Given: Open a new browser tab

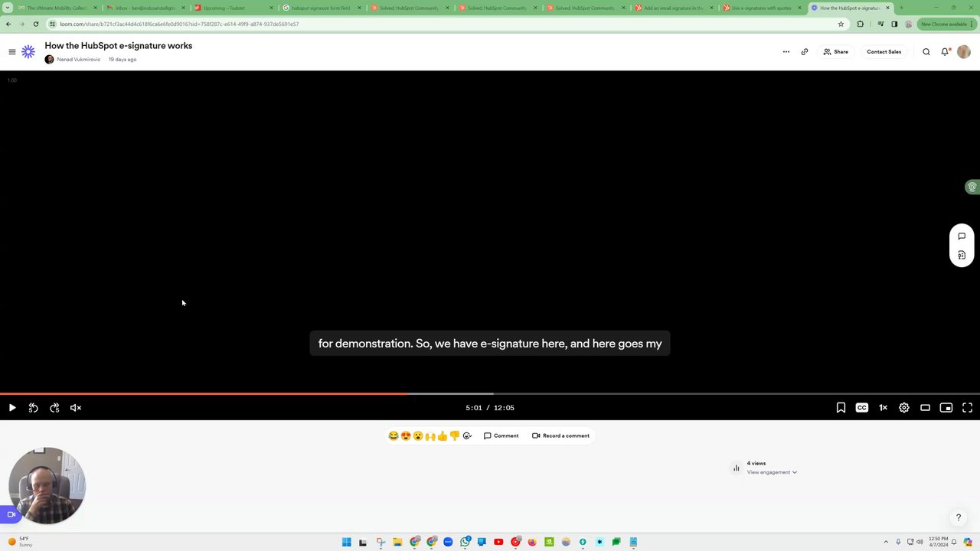Looking at the screenshot, I should (901, 8).
